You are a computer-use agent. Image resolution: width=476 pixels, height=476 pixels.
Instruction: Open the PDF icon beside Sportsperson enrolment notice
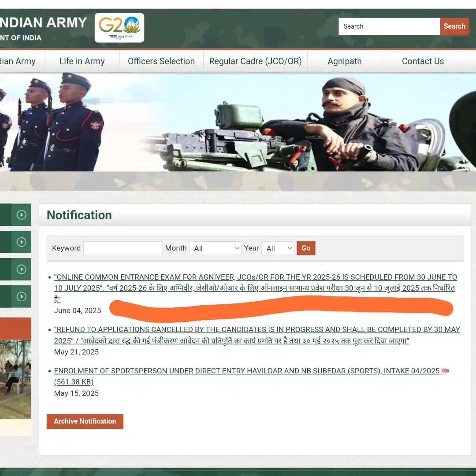tap(445, 371)
